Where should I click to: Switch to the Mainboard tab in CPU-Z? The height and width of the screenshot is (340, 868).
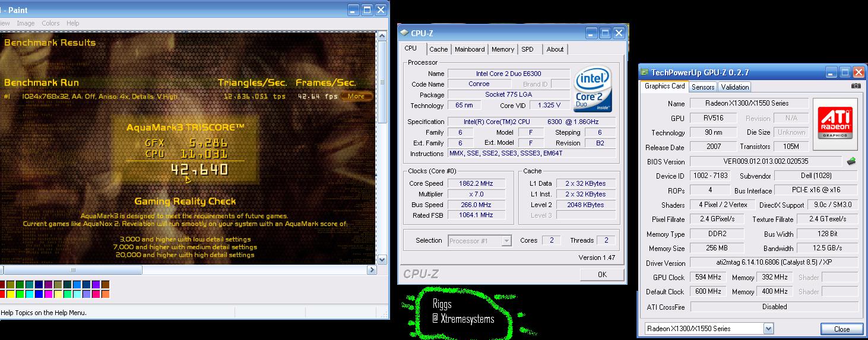[470, 49]
